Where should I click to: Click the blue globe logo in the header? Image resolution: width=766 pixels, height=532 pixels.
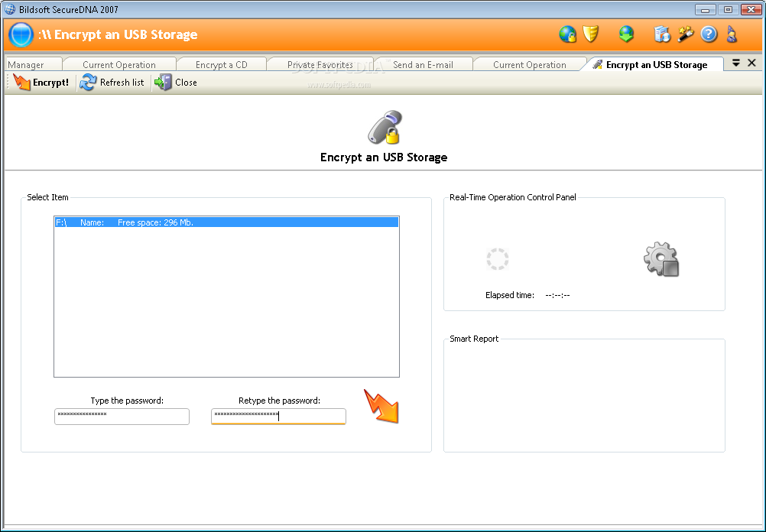tap(21, 35)
